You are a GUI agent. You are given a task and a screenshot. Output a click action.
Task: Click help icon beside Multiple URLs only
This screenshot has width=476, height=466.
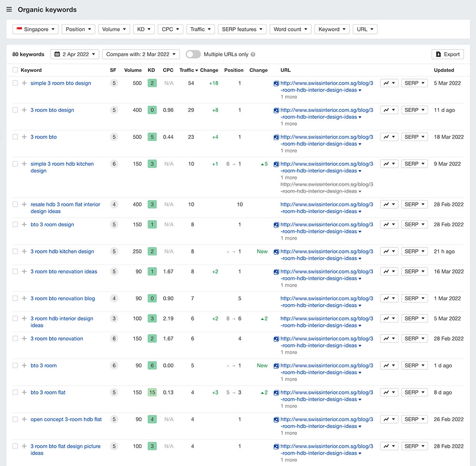click(253, 54)
